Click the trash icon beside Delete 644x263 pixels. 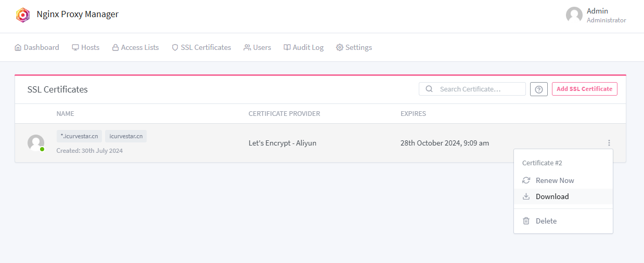coord(526,221)
